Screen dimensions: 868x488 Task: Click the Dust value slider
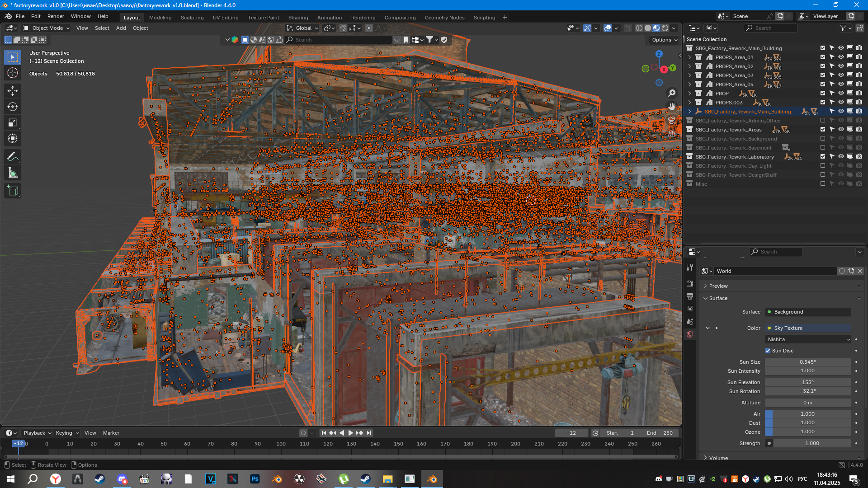coord(807,423)
